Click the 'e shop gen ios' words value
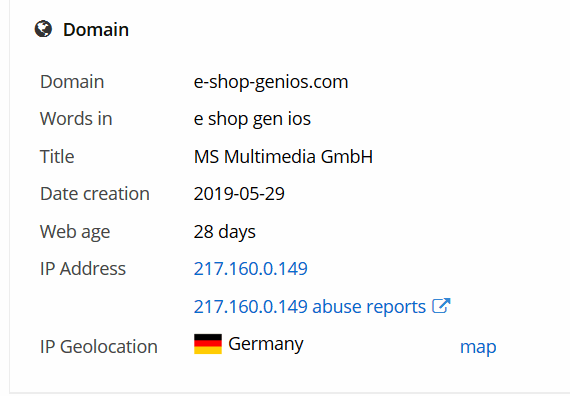Screen dimensions: 570x396 (x=252, y=119)
